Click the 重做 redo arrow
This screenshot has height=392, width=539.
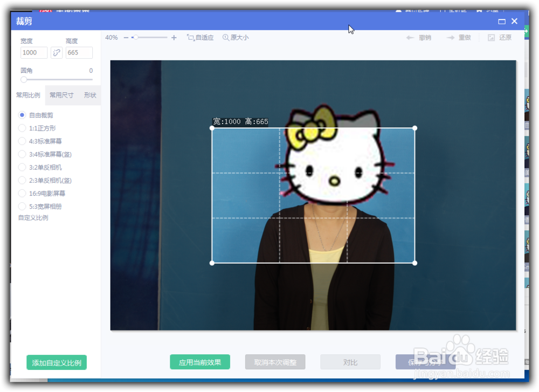450,38
